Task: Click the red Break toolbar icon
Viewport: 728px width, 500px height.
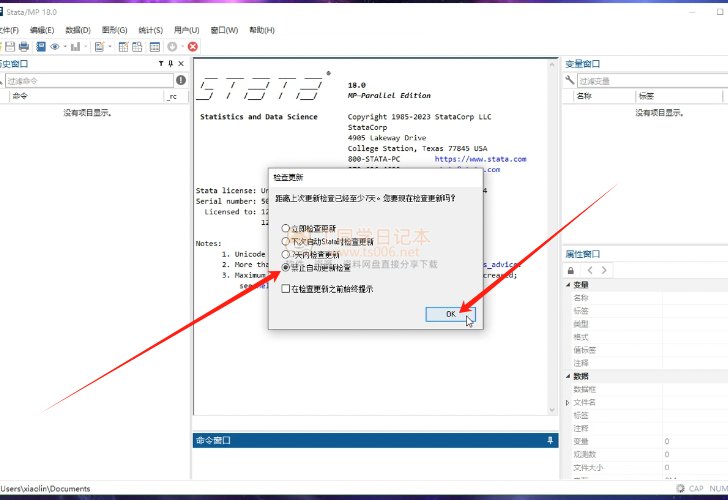Action: coord(193,46)
